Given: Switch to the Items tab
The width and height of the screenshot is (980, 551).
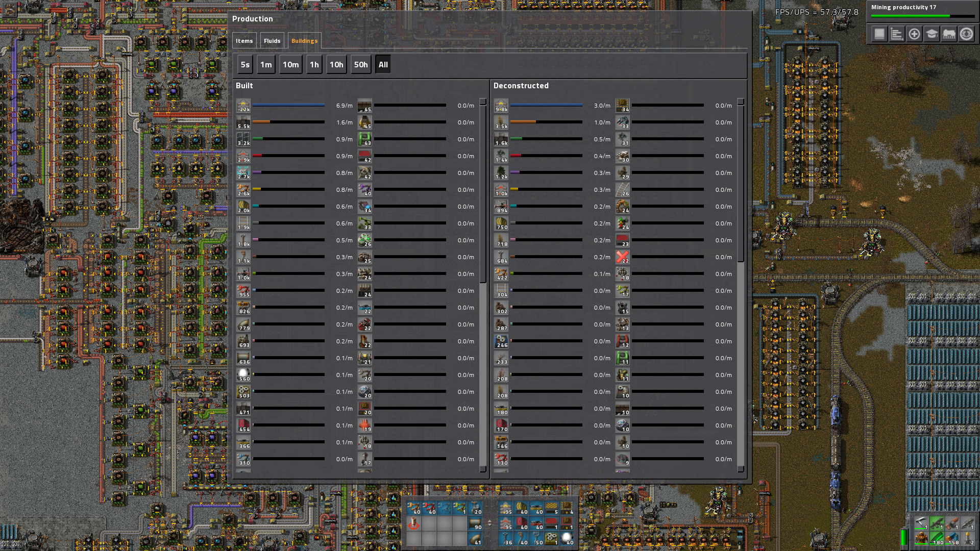Looking at the screenshot, I should pos(244,41).
